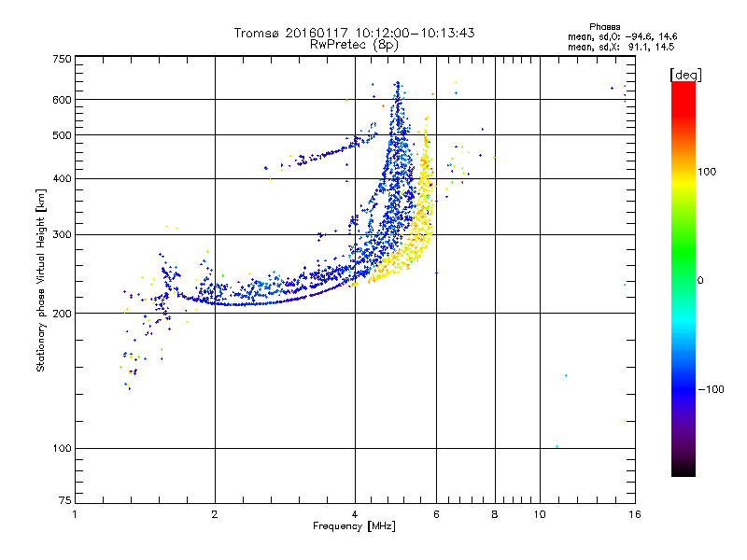
Task: Click the 0 colorbar tick label
Action: 700,280
